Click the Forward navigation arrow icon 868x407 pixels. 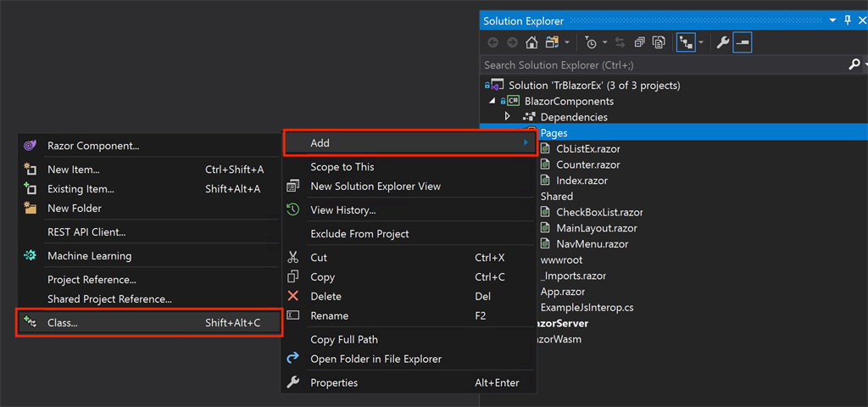click(x=512, y=42)
